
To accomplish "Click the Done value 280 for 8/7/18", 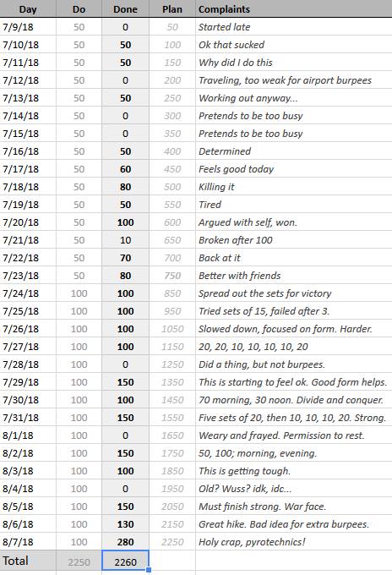I will tap(125, 542).
